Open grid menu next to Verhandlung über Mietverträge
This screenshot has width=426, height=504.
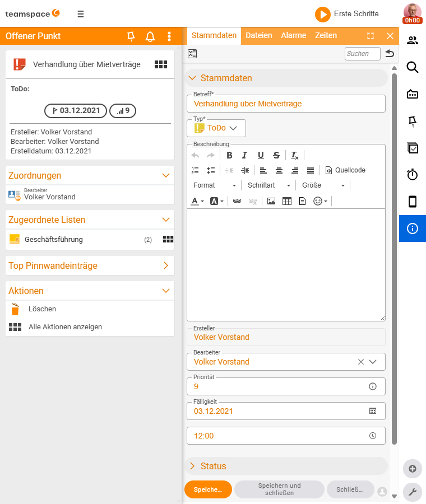161,64
